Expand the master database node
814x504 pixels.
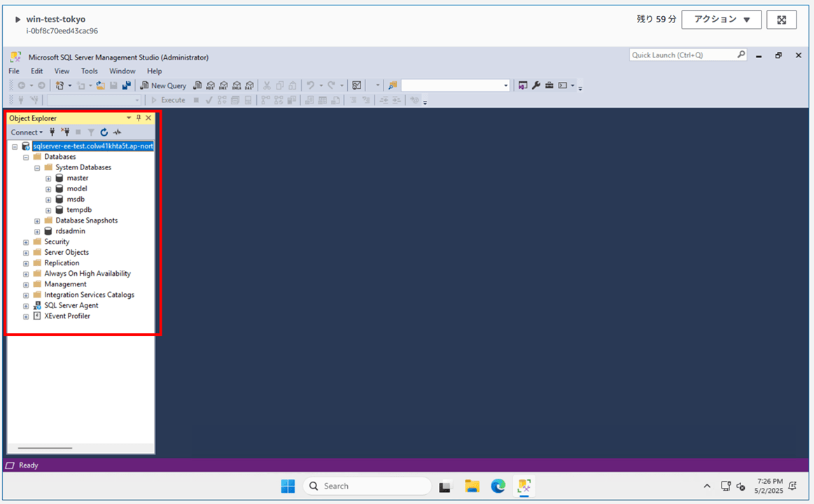coord(48,178)
